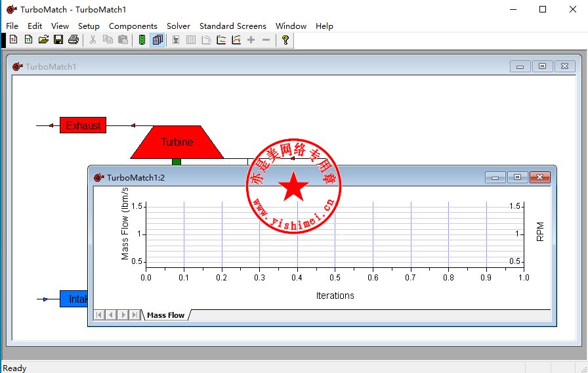The height and width of the screenshot is (373, 588).
Task: Click the compressor chart icon marked C
Action: click(221, 40)
